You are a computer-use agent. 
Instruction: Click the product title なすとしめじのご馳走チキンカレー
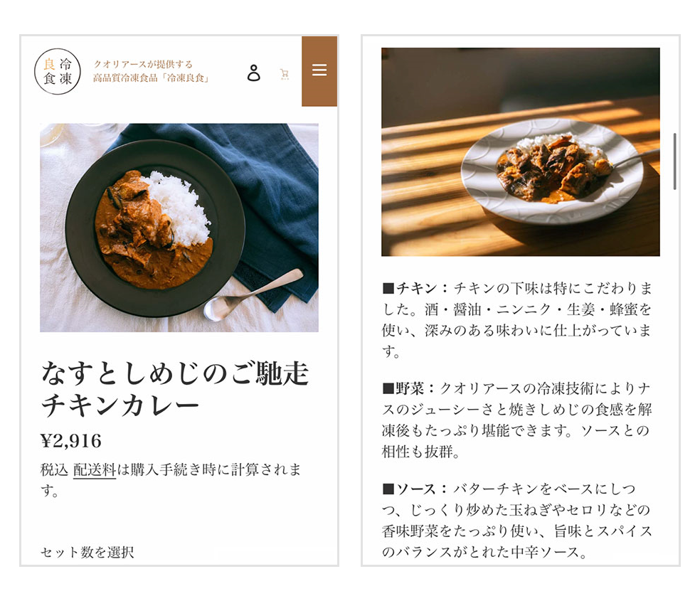tap(175, 389)
